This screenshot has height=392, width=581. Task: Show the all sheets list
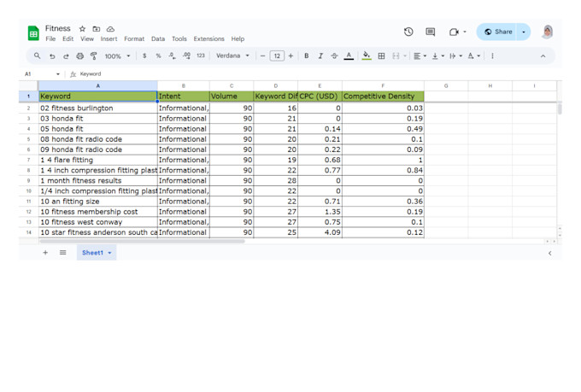point(63,253)
